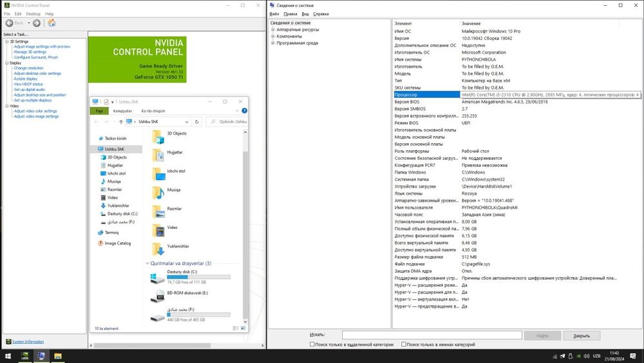This screenshot has width=644, height=363.
Task: Click the Explorer refresh button
Action: pyautogui.click(x=196, y=122)
